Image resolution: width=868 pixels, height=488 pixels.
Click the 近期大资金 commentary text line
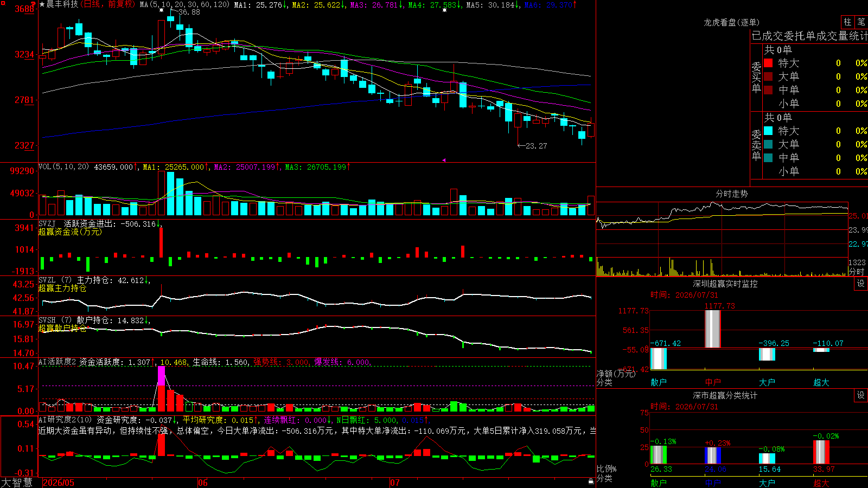pyautogui.click(x=317, y=431)
